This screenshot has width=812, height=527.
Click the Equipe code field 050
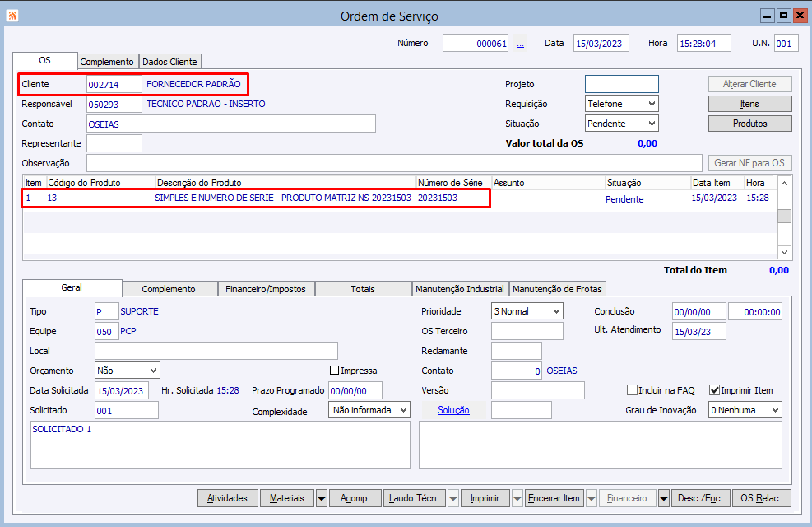tap(107, 332)
